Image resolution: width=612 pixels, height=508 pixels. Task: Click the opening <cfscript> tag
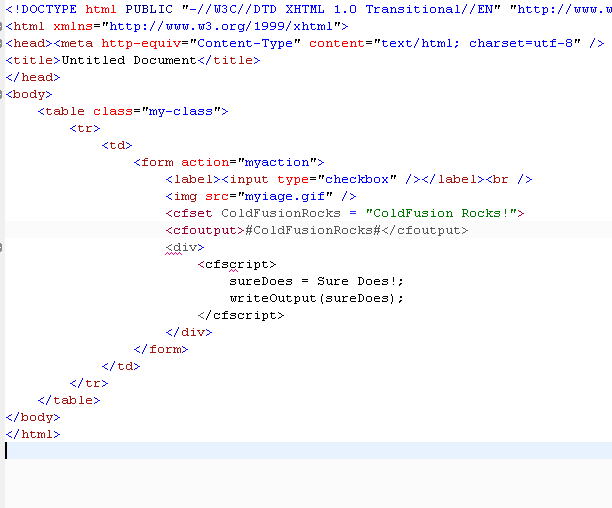tap(237, 265)
